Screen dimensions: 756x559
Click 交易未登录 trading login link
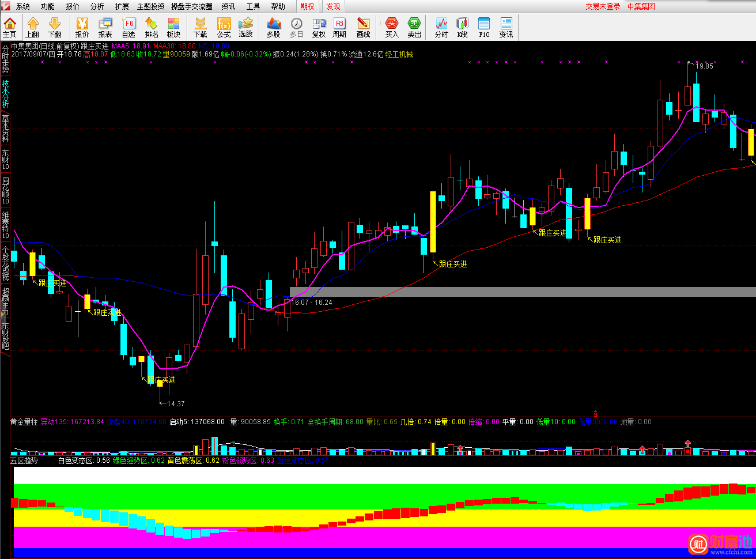[x=603, y=6]
